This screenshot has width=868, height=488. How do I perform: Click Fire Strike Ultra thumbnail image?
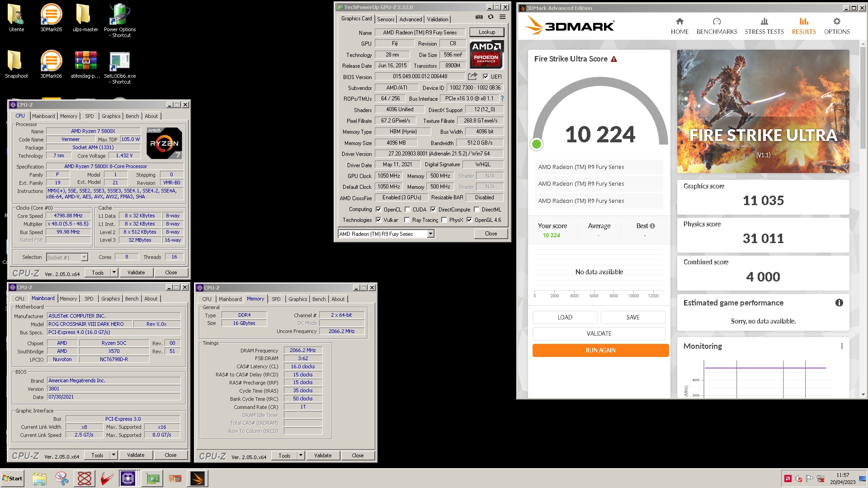(763, 111)
